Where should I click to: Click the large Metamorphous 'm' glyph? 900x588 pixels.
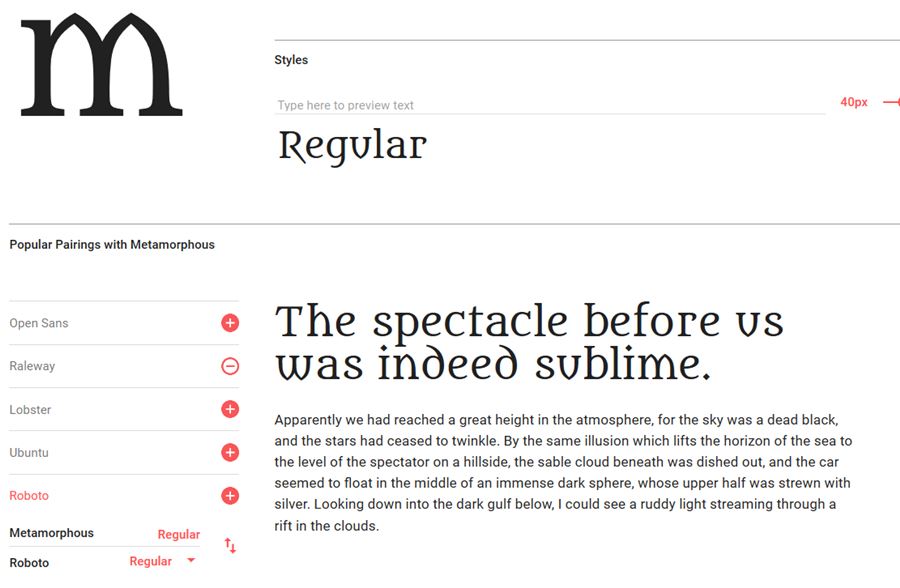102,65
